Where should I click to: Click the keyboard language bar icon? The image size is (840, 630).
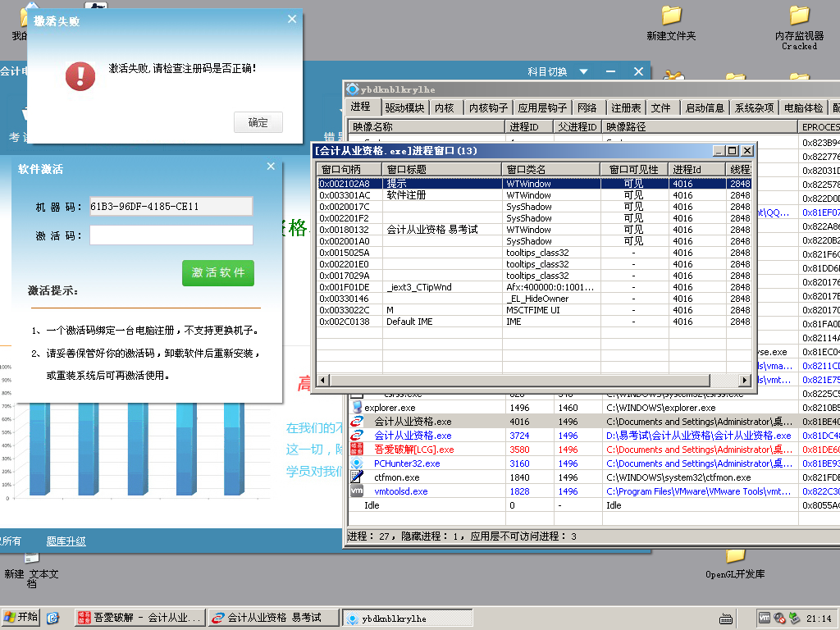(x=726, y=619)
